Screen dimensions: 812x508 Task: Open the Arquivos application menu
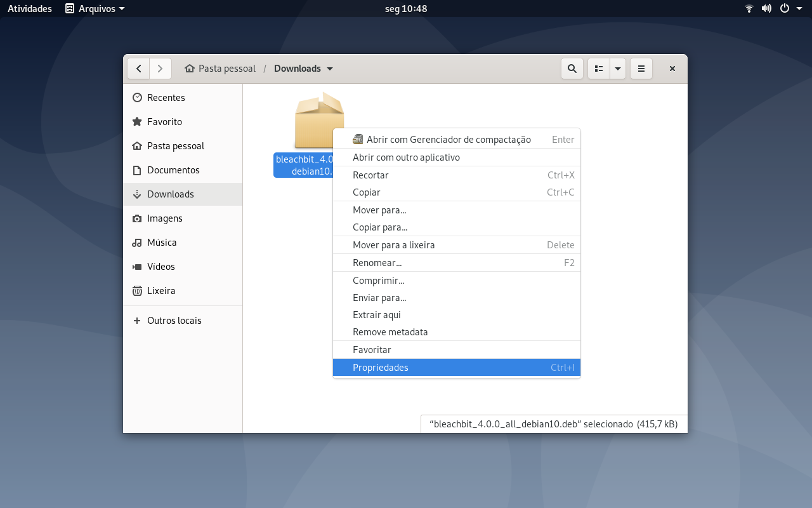pyautogui.click(x=95, y=8)
